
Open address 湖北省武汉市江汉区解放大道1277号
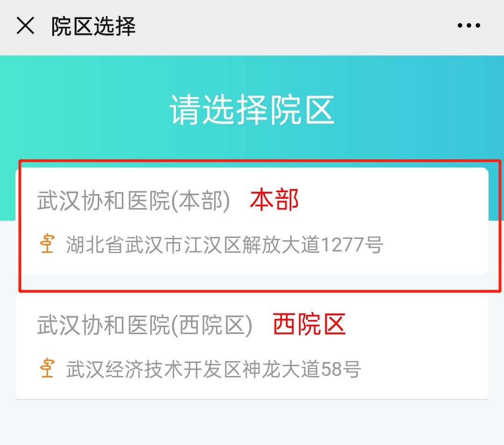(x=224, y=245)
